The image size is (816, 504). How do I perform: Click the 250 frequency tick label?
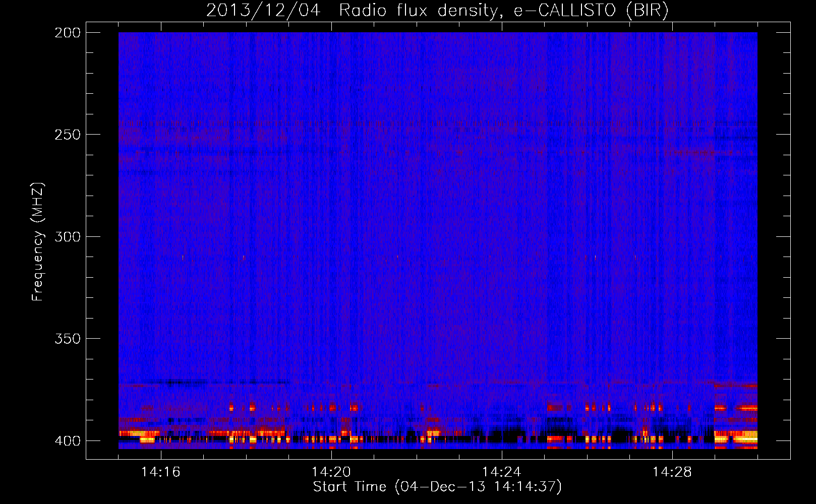(68, 135)
